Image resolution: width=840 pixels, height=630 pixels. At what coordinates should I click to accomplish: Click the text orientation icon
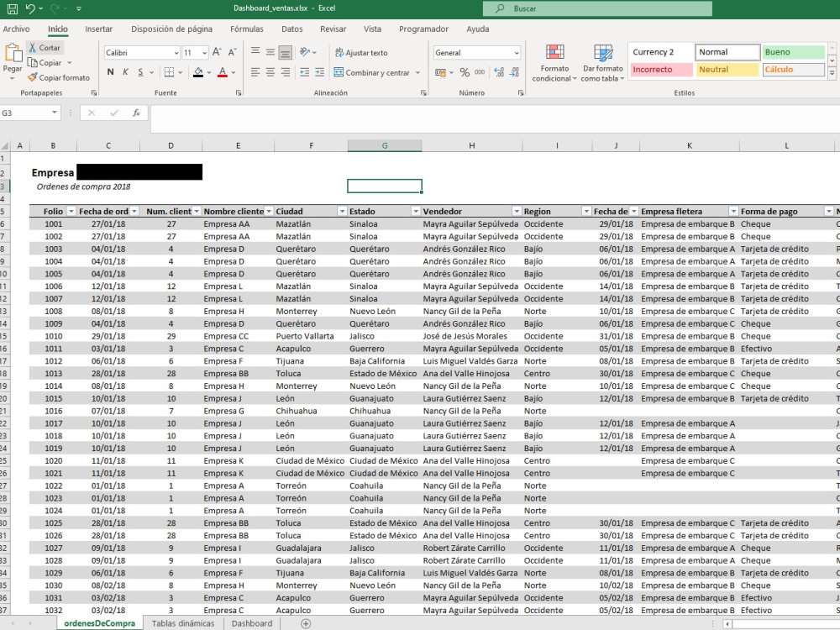[305, 52]
